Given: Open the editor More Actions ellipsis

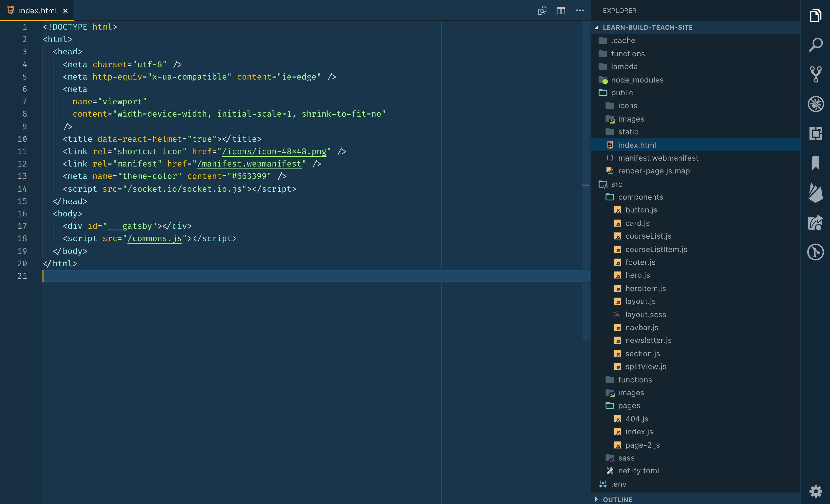Looking at the screenshot, I should [x=580, y=10].
